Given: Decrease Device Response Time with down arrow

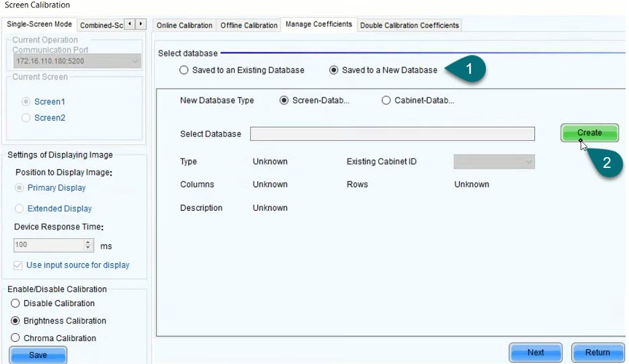Looking at the screenshot, I should click(x=88, y=248).
